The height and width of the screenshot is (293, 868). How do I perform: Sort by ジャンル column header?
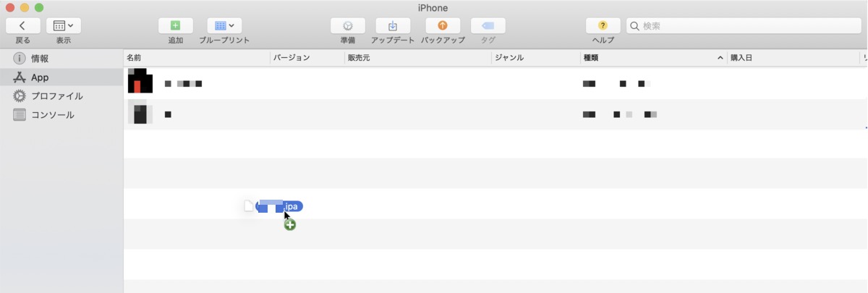pyautogui.click(x=535, y=58)
